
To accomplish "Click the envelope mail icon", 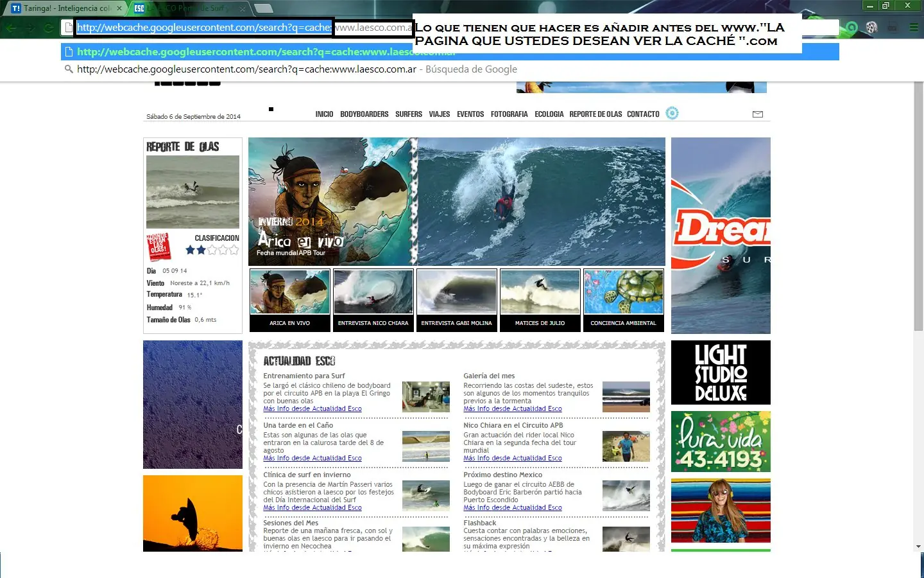I will (758, 114).
